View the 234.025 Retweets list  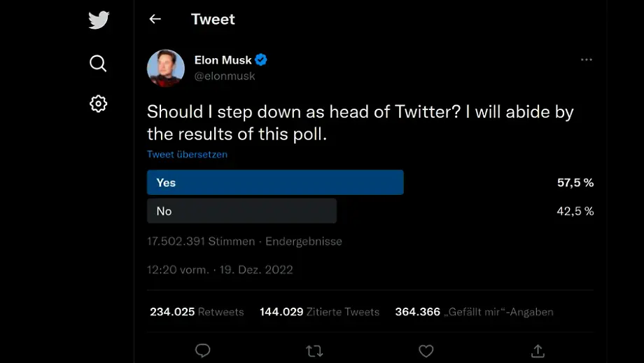point(197,312)
